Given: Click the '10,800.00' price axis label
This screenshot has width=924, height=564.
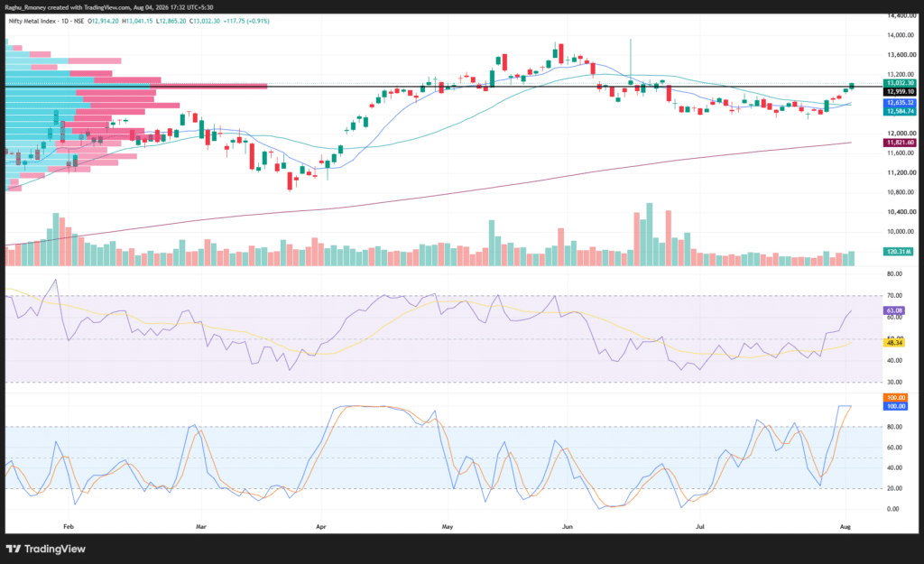Looking at the screenshot, I should click(901, 192).
